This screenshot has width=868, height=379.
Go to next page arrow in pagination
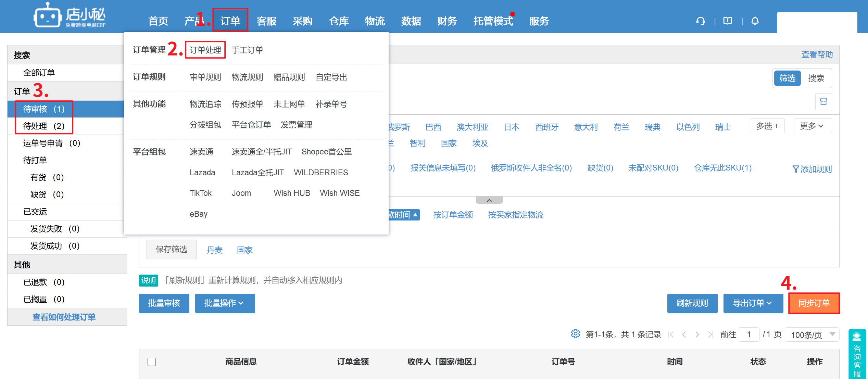pyautogui.click(x=697, y=334)
